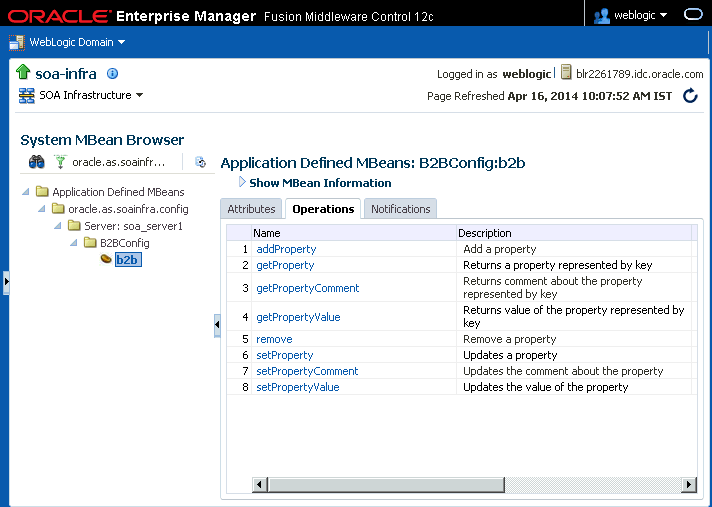This screenshot has height=507, width=712.
Task: Open the addProperty operation
Action: click(286, 249)
